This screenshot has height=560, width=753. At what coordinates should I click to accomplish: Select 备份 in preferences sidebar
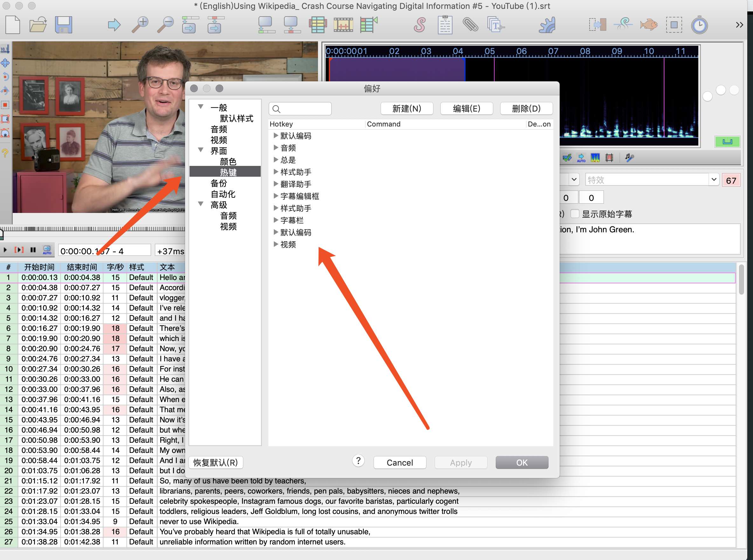[x=219, y=183]
